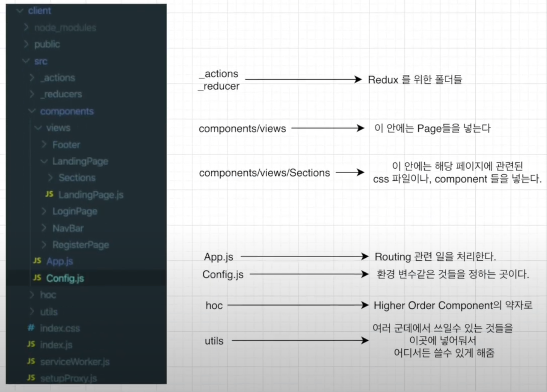
Task: Open the App.js file
Action: click(x=60, y=261)
